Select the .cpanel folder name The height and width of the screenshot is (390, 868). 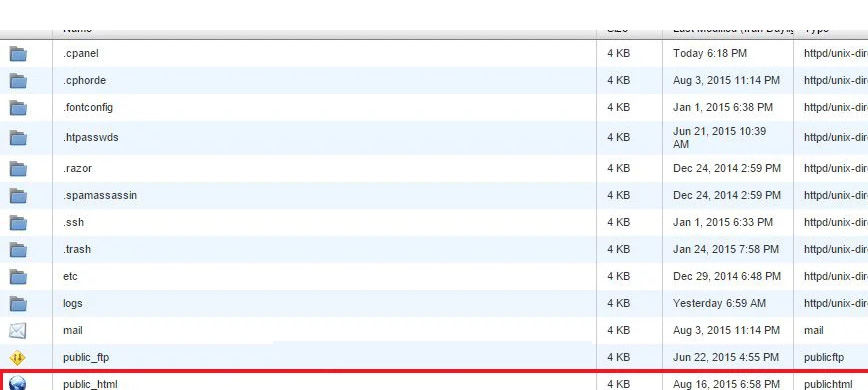[x=81, y=54]
